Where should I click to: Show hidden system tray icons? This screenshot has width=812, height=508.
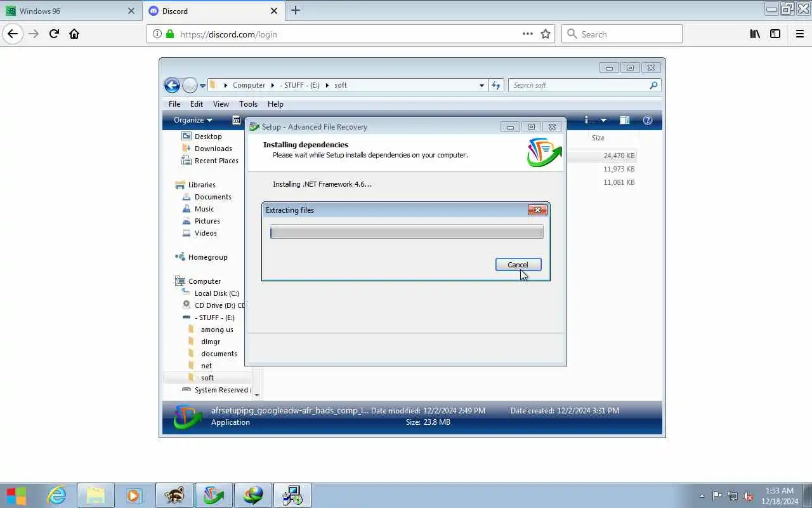point(702,497)
